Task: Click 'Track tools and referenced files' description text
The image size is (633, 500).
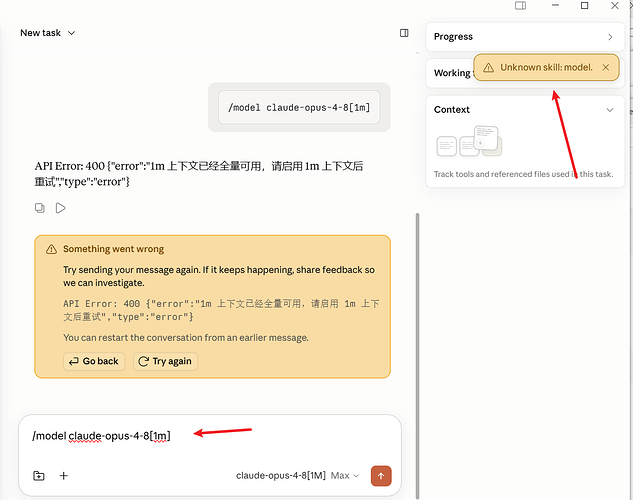Action: (524, 174)
